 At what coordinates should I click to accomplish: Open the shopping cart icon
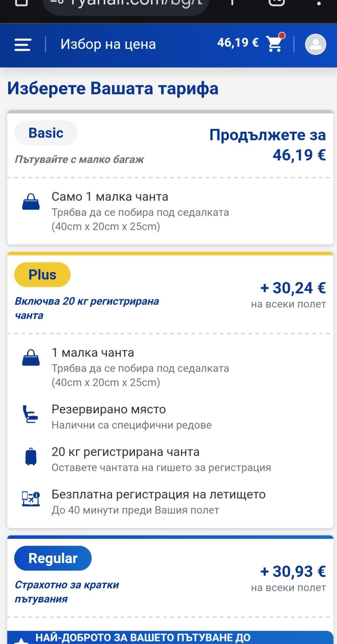(275, 44)
